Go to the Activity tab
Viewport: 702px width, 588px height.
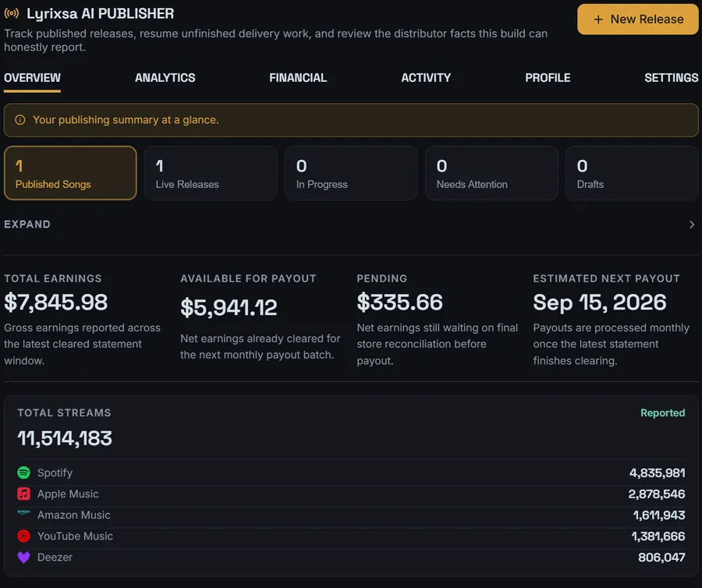click(x=426, y=78)
